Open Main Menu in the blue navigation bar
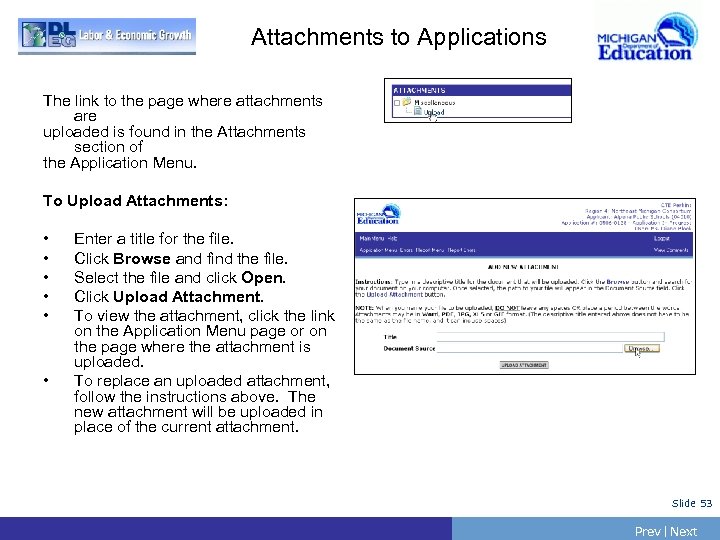The height and width of the screenshot is (540, 720). pos(372,238)
